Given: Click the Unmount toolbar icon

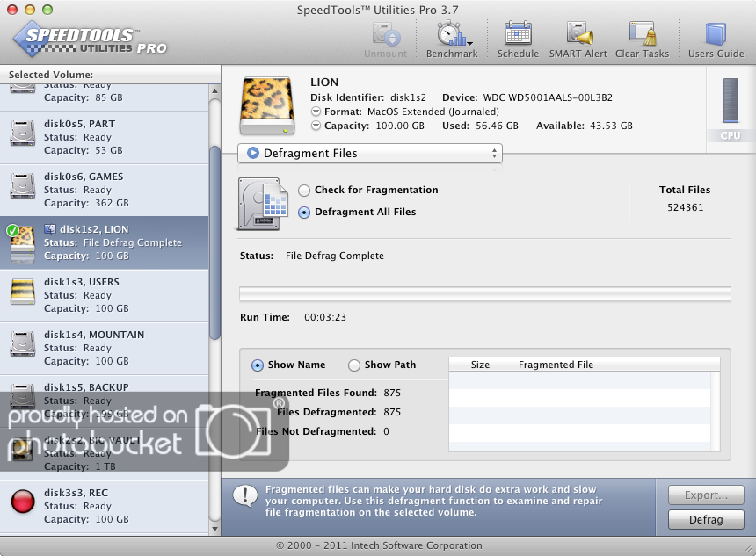Looking at the screenshot, I should click(386, 34).
